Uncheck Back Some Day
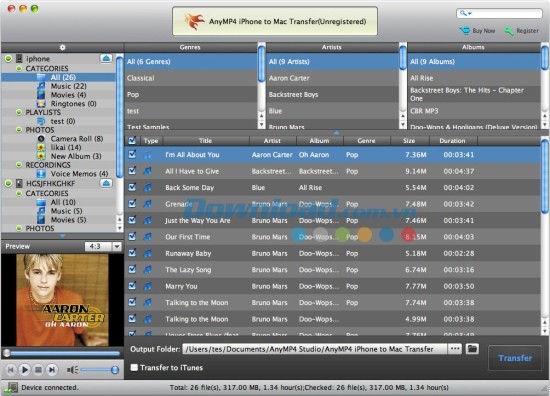Viewport: 550px width, 396px height. pos(132,187)
